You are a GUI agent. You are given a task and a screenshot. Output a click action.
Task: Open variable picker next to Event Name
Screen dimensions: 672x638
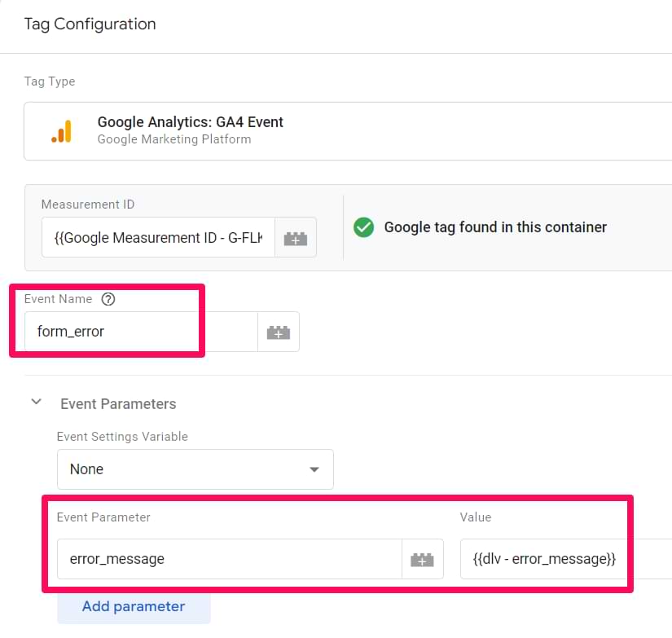point(279,332)
